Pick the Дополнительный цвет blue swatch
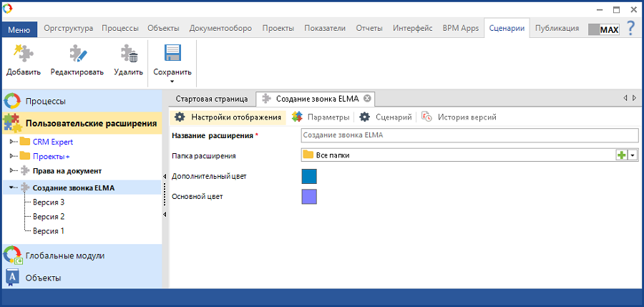Screen dimensions: 644x307 (x=309, y=176)
